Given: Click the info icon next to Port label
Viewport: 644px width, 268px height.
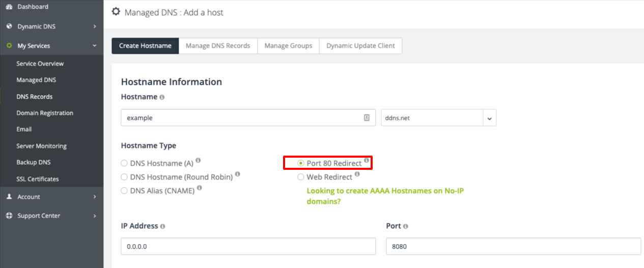Looking at the screenshot, I should [x=406, y=226].
